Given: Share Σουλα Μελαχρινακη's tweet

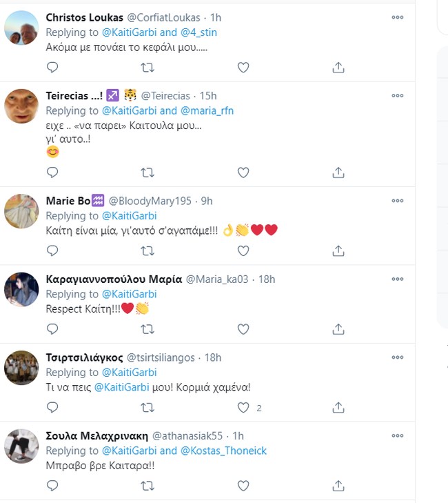Looking at the screenshot, I should coord(338,486).
